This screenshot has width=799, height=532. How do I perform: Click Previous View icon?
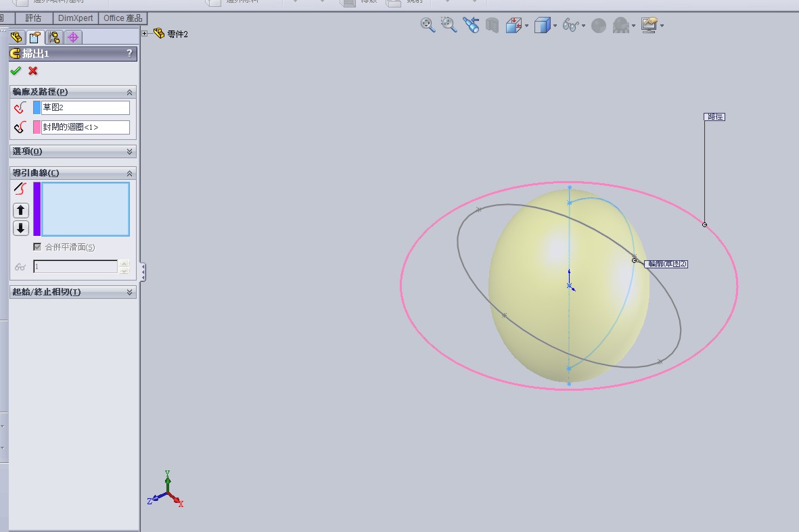(471, 25)
